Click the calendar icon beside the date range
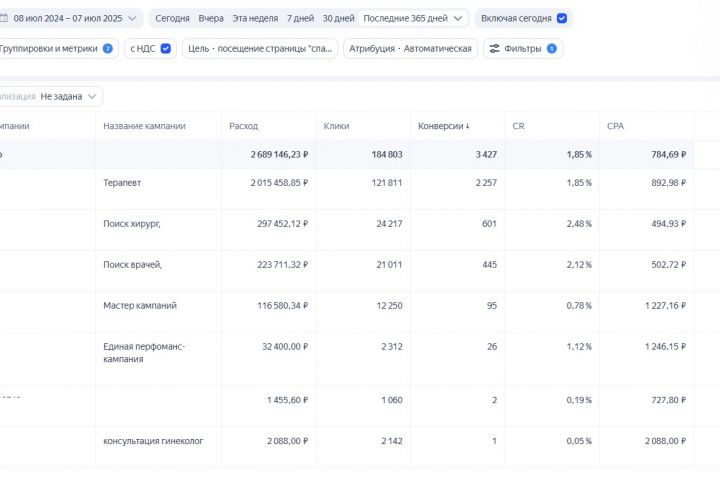 [4, 18]
